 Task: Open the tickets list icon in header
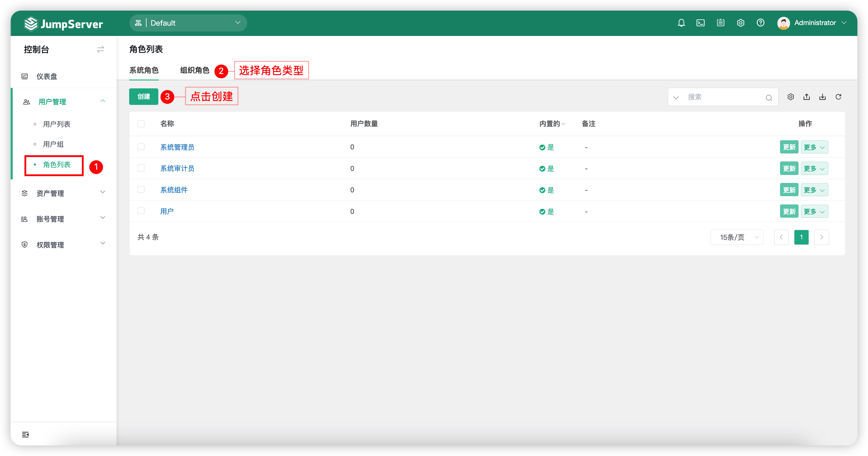720,23
